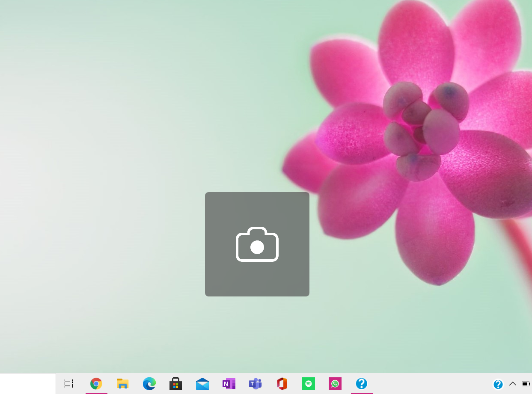The width and height of the screenshot is (532, 394).
Task: Switch to the Get Help app in taskbar
Action: [362, 383]
